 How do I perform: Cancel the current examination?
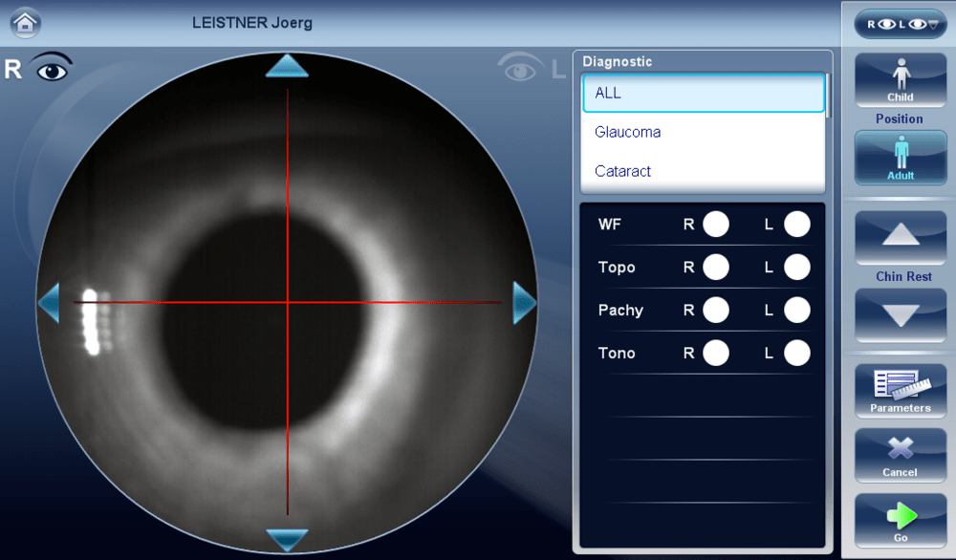(x=900, y=455)
